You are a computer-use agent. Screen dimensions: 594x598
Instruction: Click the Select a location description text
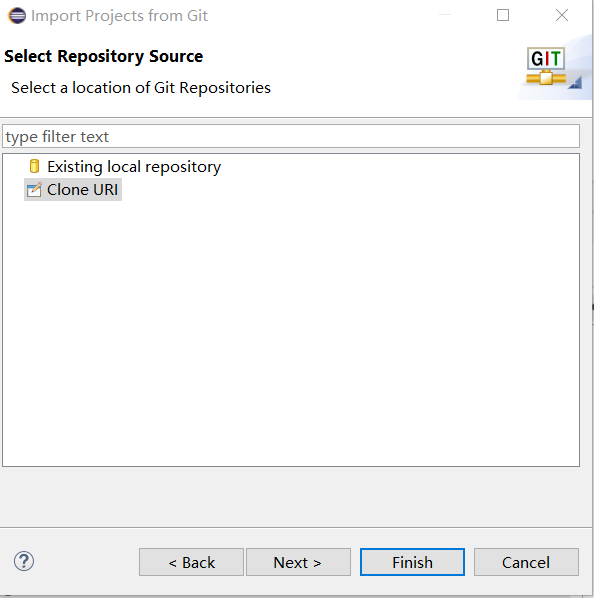141,88
